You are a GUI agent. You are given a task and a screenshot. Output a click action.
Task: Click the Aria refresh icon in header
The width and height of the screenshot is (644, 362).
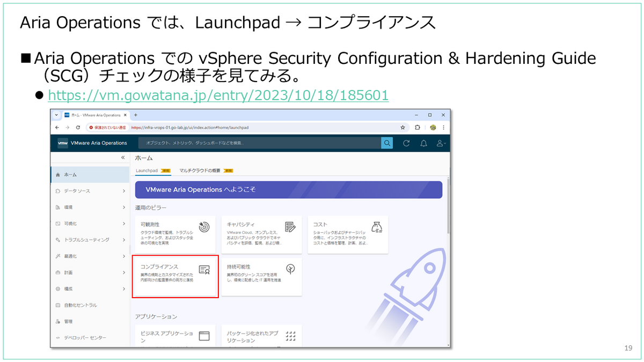click(x=406, y=143)
